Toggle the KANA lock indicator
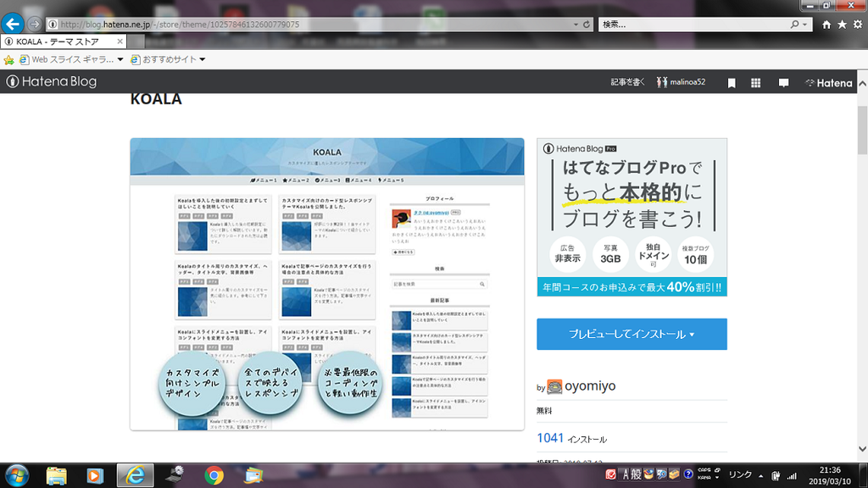Screen dimensions: 868x488 pos(704,478)
